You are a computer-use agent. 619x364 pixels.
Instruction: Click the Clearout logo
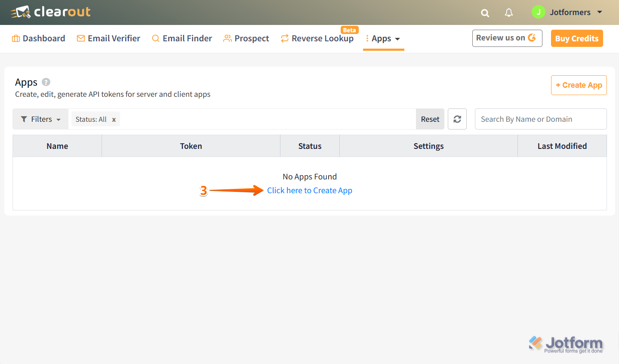click(x=51, y=12)
